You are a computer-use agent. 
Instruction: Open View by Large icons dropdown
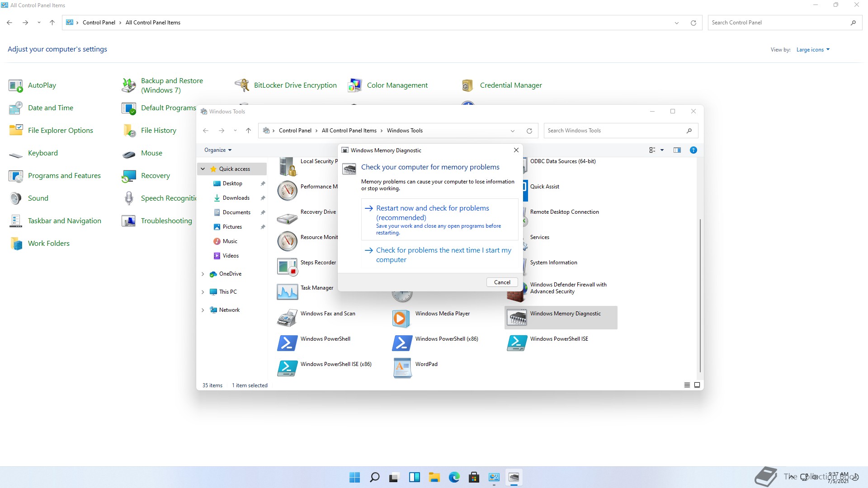click(813, 50)
